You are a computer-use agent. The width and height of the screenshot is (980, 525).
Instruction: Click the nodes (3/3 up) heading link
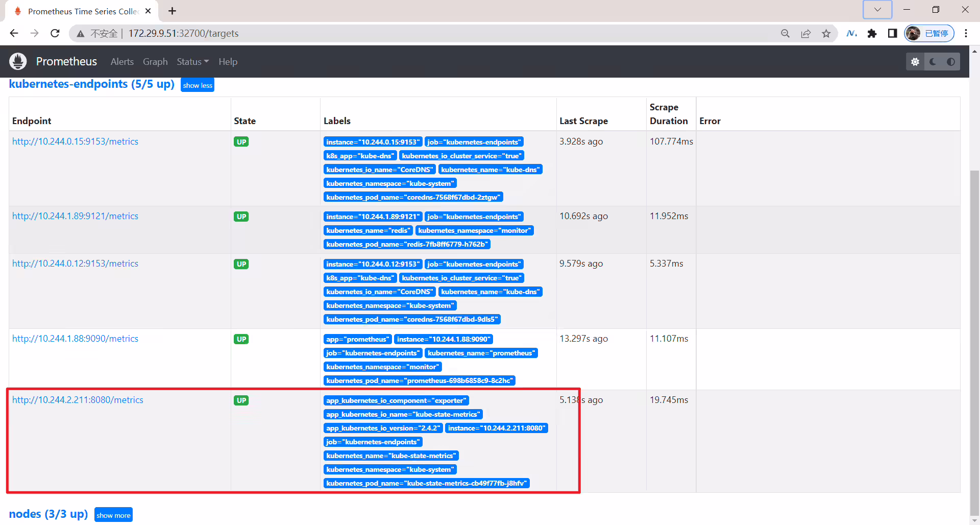[48, 514]
